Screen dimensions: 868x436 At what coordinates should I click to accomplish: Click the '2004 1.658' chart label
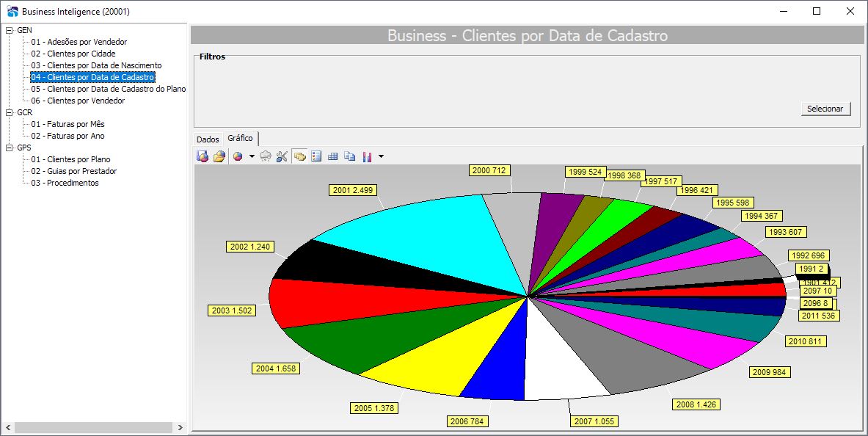tap(276, 368)
